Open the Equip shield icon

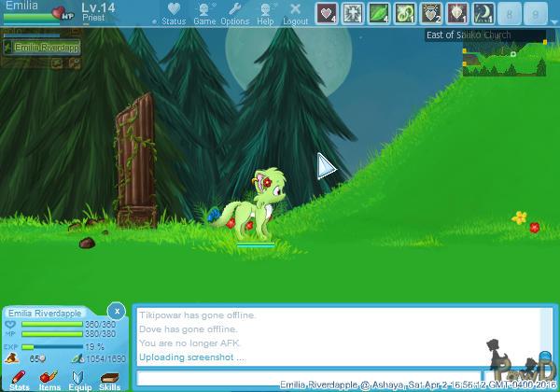tap(79, 377)
